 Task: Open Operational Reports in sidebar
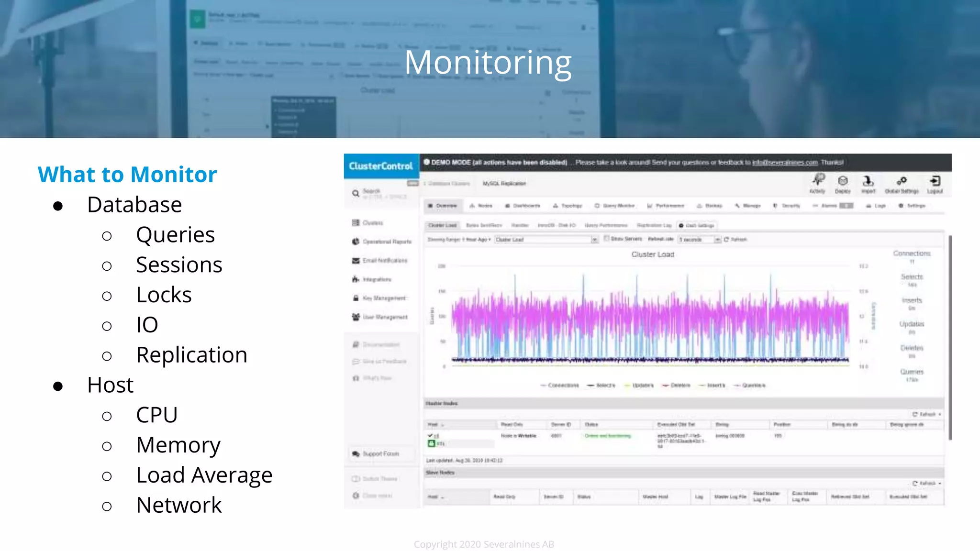coord(382,242)
